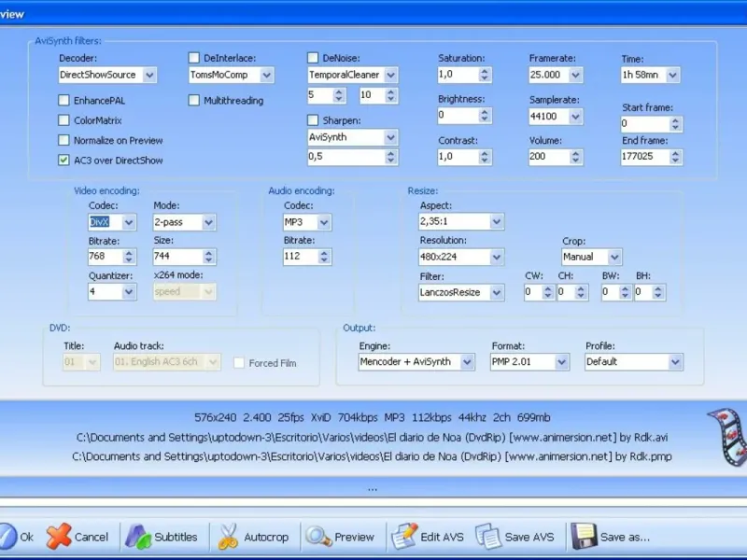Viewport: 747px width, 560px height.
Task: Open the Sharpen AviSynth dropdown
Action: [x=390, y=137]
